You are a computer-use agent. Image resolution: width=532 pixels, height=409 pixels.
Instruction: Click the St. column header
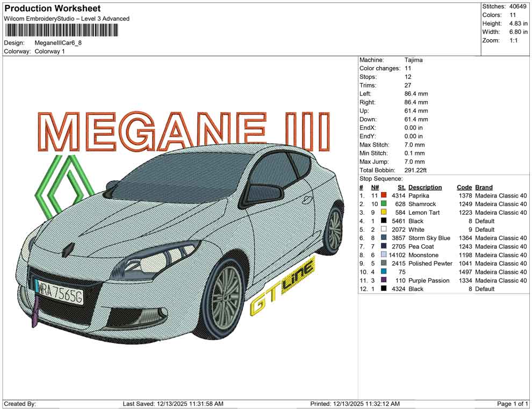pyautogui.click(x=401, y=187)
